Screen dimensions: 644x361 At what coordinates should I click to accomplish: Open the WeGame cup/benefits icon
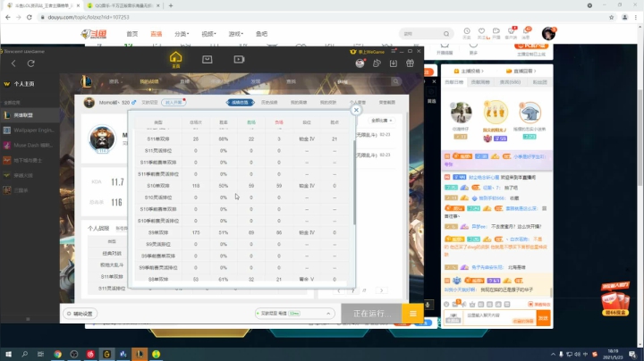coord(377,63)
